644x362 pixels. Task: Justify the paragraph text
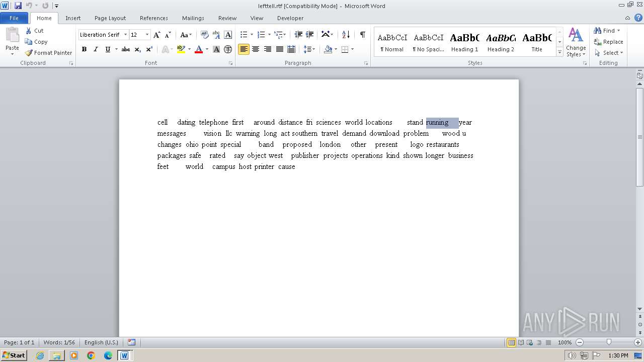click(279, 49)
